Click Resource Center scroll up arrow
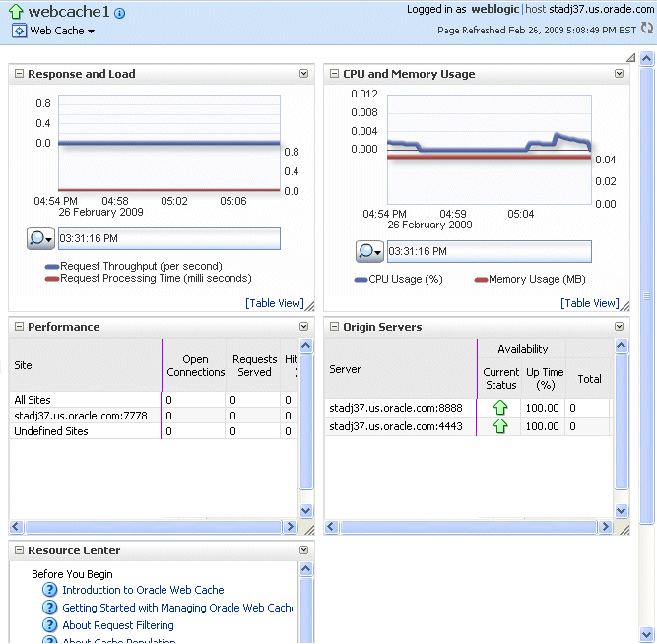Viewport: 657px width, 644px height. click(306, 569)
